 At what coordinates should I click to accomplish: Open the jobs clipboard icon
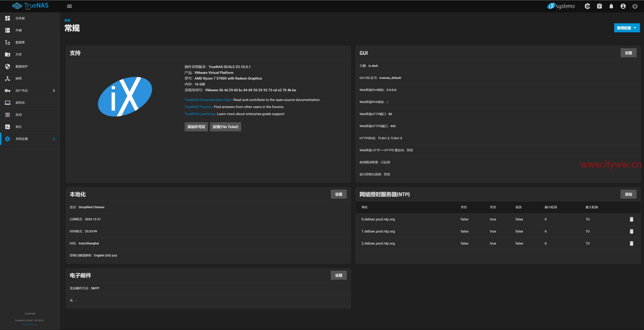(599, 6)
